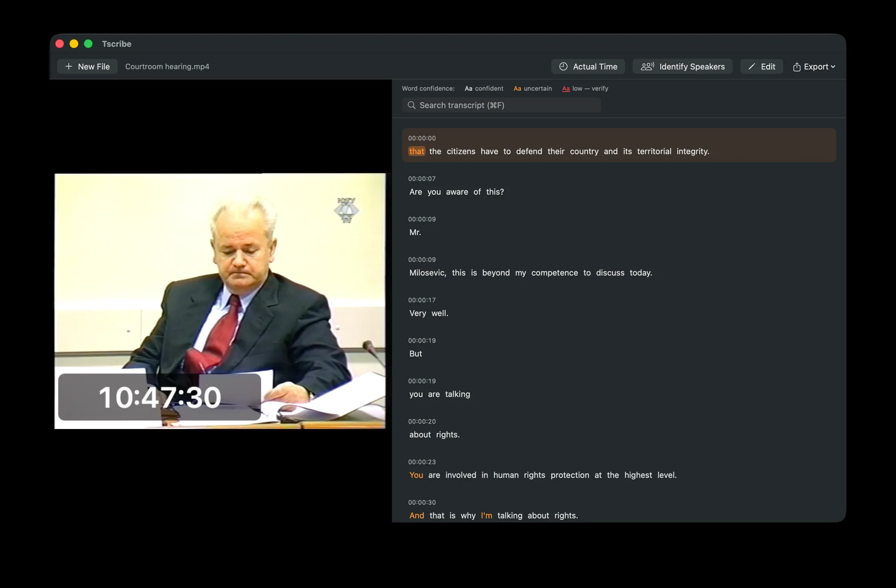896x588 pixels.
Task: Toggle Actual Time display
Action: [x=588, y=66]
